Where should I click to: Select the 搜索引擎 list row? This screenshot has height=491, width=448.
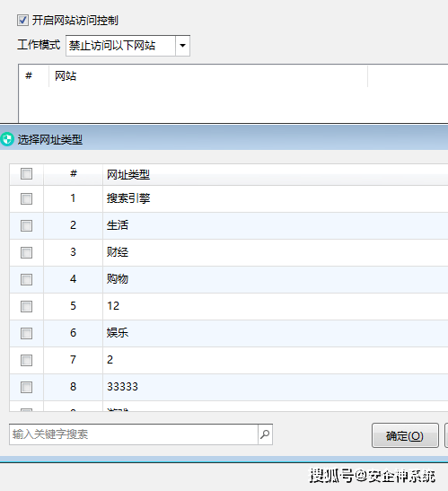229,198
